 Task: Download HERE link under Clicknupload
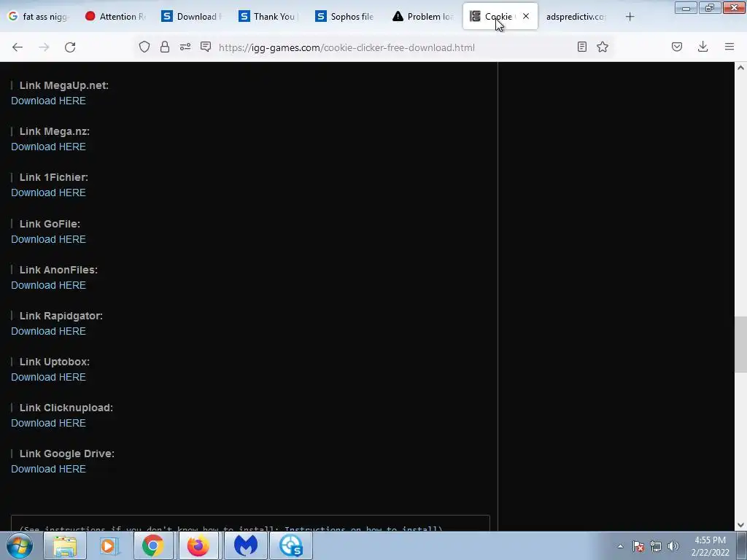[49, 423]
